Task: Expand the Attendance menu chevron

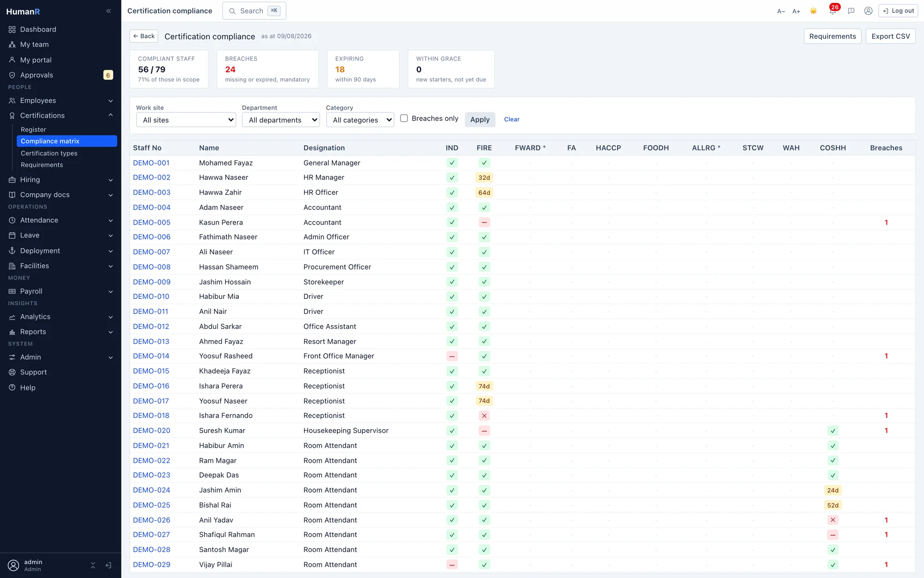Action: point(110,221)
